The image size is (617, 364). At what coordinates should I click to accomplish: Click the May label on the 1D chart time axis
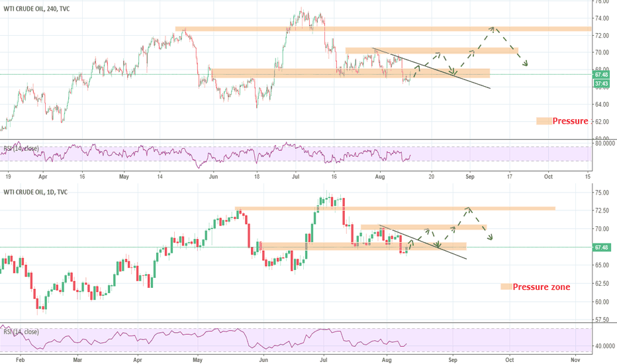tap(197, 359)
